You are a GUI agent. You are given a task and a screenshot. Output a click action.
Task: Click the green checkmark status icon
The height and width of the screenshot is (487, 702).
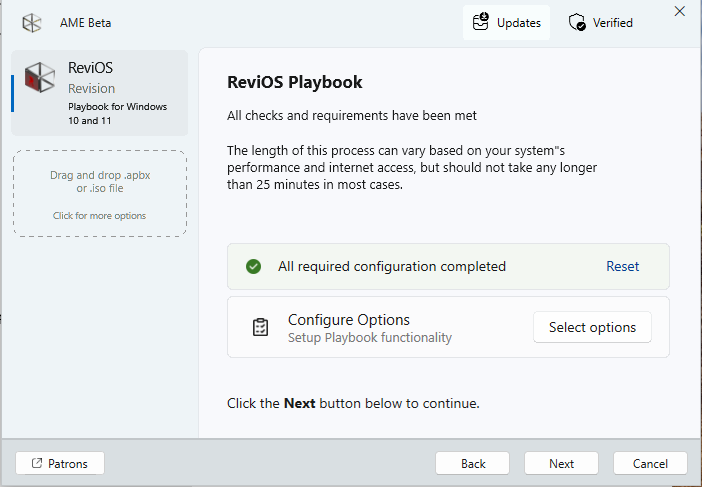pyautogui.click(x=253, y=266)
